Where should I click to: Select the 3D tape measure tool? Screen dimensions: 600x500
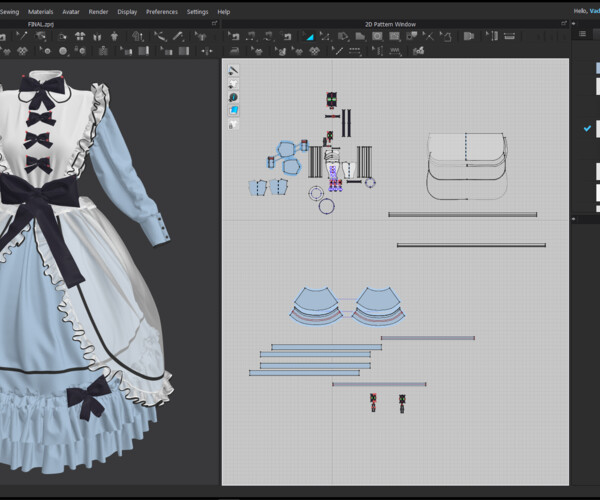tap(179, 36)
